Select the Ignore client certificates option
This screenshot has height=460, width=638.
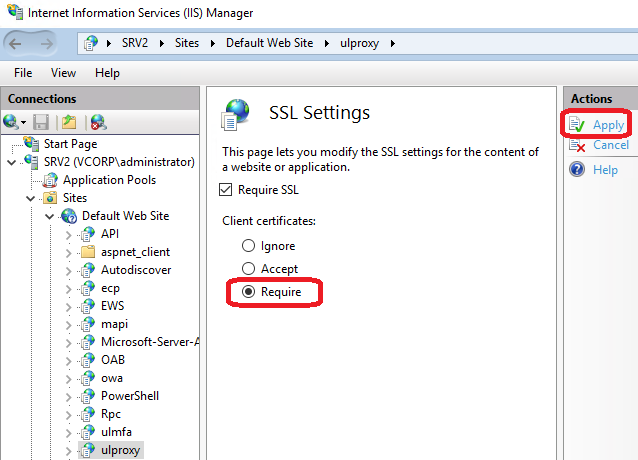[x=248, y=246]
